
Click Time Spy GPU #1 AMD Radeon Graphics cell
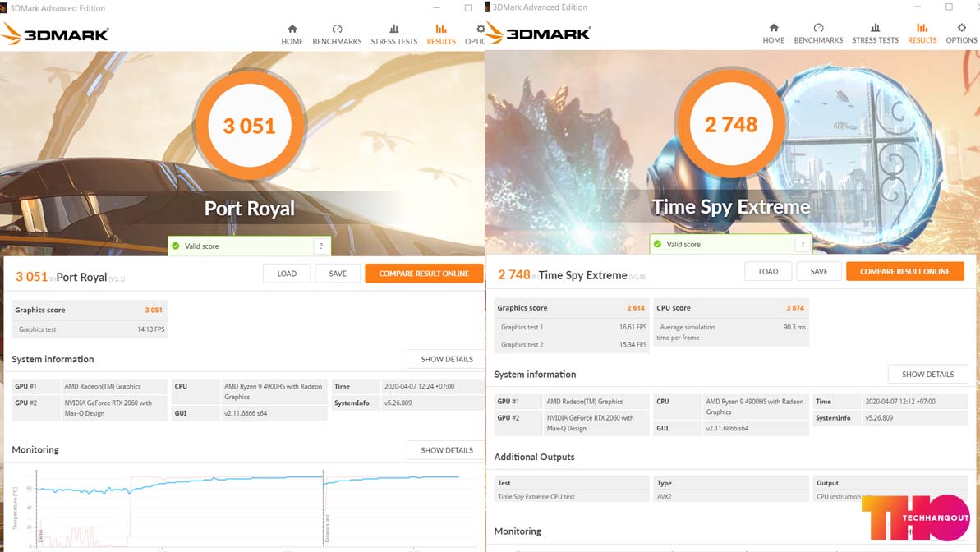pyautogui.click(x=596, y=402)
